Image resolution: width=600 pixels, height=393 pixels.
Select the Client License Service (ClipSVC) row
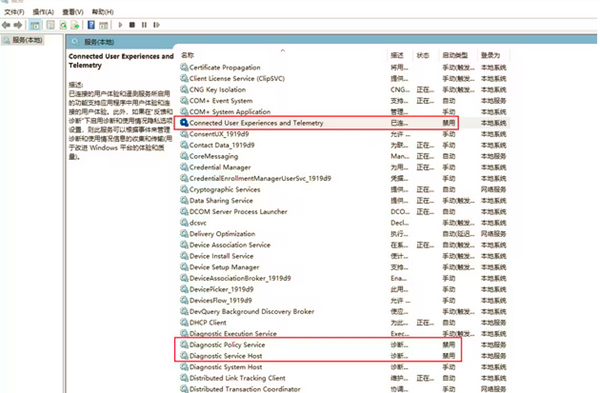[343, 78]
